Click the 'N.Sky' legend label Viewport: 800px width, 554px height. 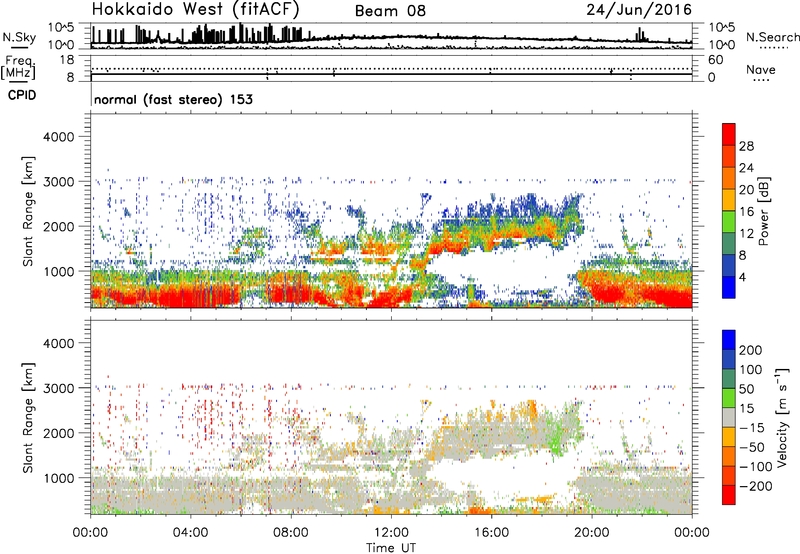pos(19,37)
